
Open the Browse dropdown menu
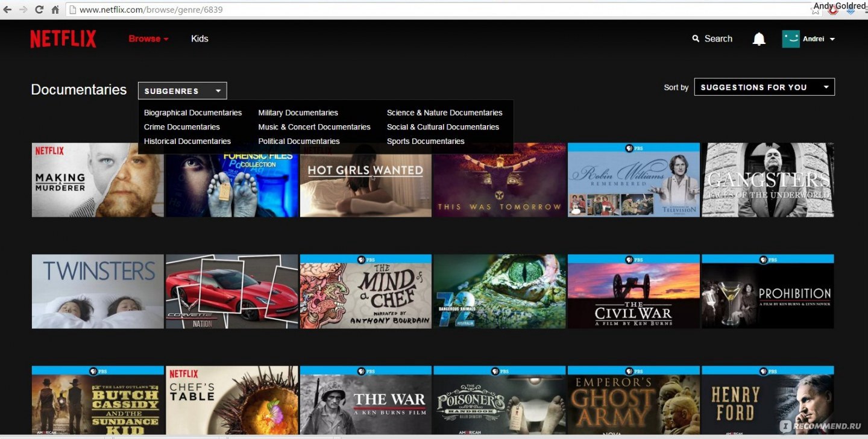coord(148,39)
